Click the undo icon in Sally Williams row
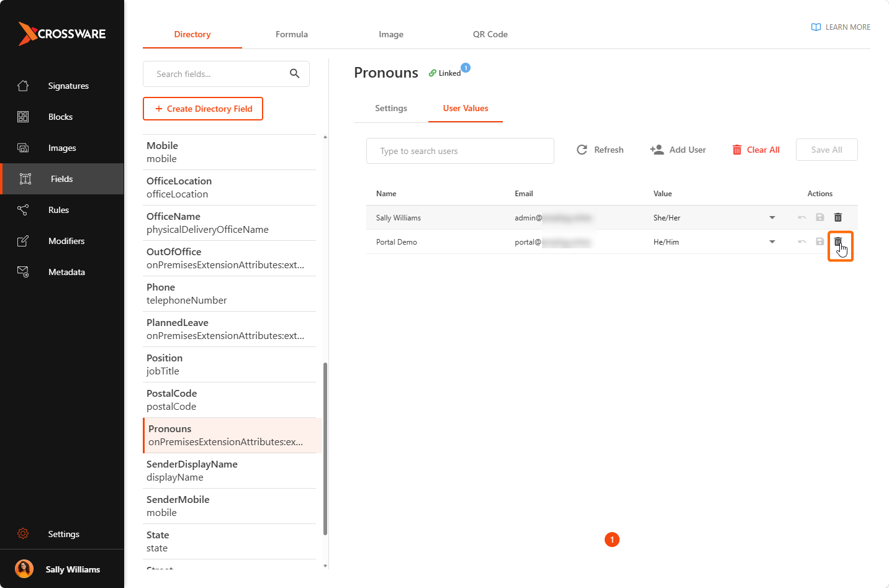The width and height of the screenshot is (889, 588). [x=802, y=217]
